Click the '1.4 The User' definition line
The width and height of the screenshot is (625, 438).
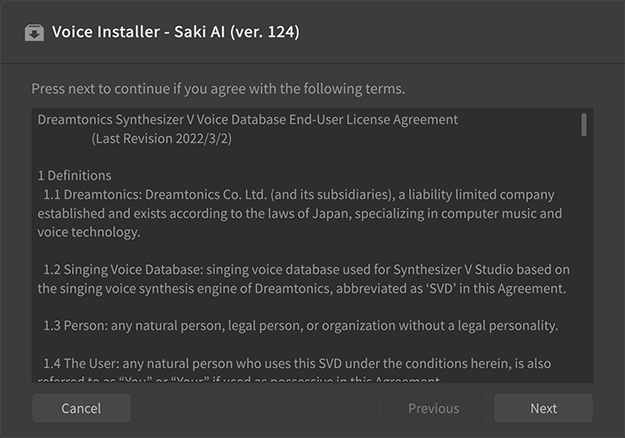pos(297,363)
